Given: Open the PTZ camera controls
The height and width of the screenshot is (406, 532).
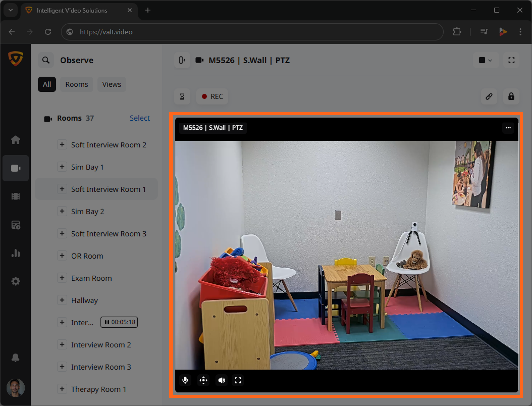Looking at the screenshot, I should click(203, 380).
